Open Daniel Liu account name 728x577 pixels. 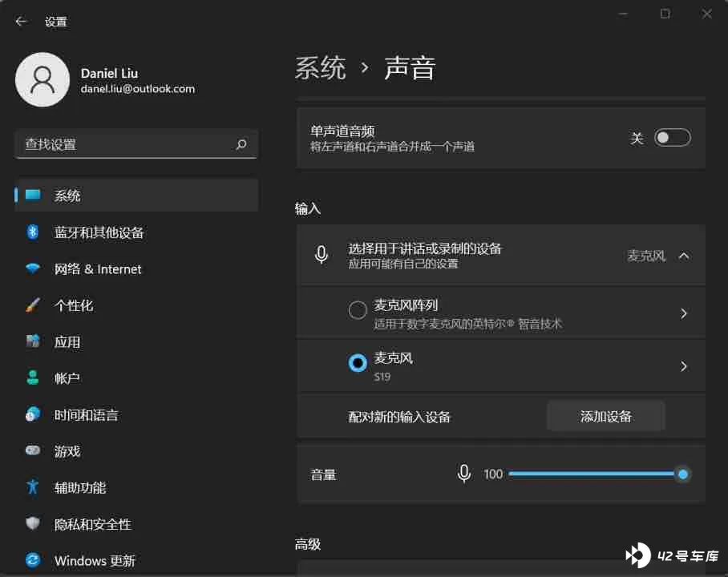(x=109, y=74)
